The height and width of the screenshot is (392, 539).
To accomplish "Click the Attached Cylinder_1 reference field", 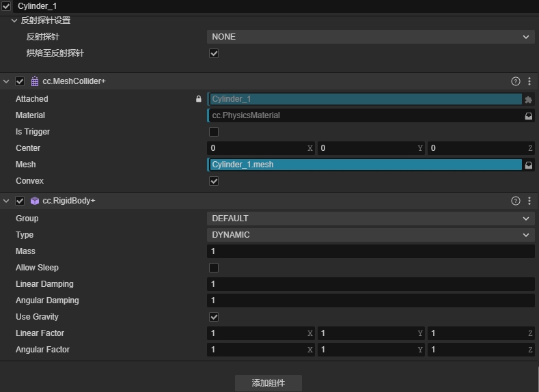I will (x=365, y=99).
